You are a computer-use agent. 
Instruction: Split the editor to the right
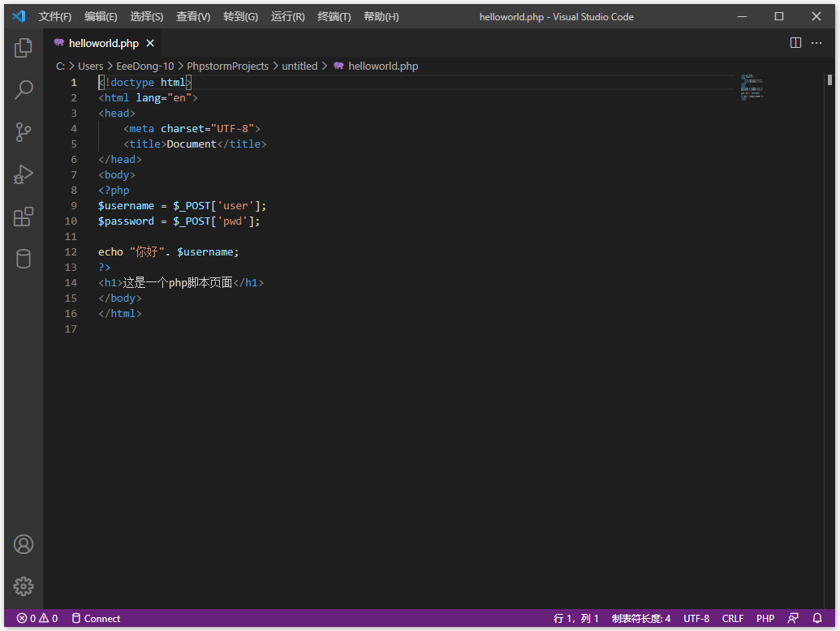795,43
